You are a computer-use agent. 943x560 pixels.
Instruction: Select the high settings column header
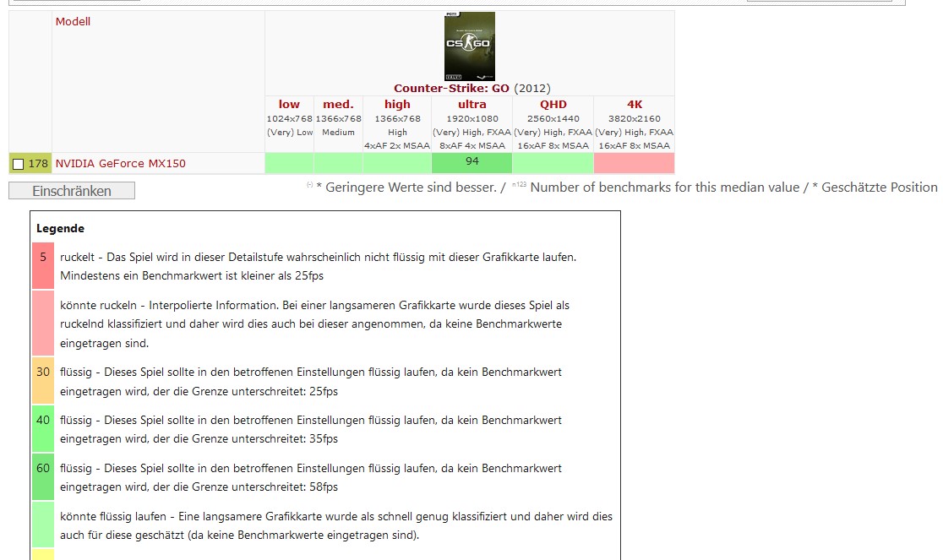pyautogui.click(x=397, y=105)
